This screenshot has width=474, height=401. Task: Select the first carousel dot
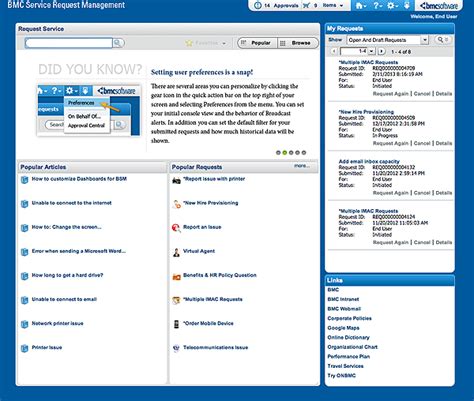[x=278, y=153]
